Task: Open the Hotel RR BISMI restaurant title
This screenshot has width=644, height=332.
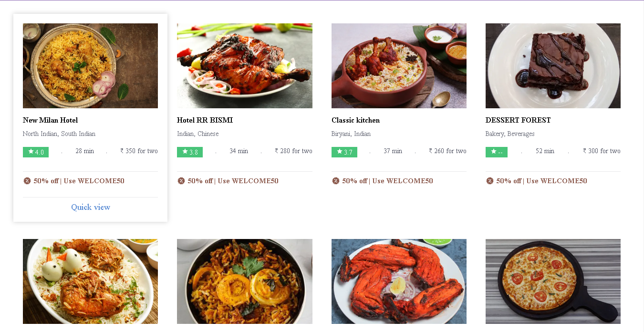Action: coord(205,120)
